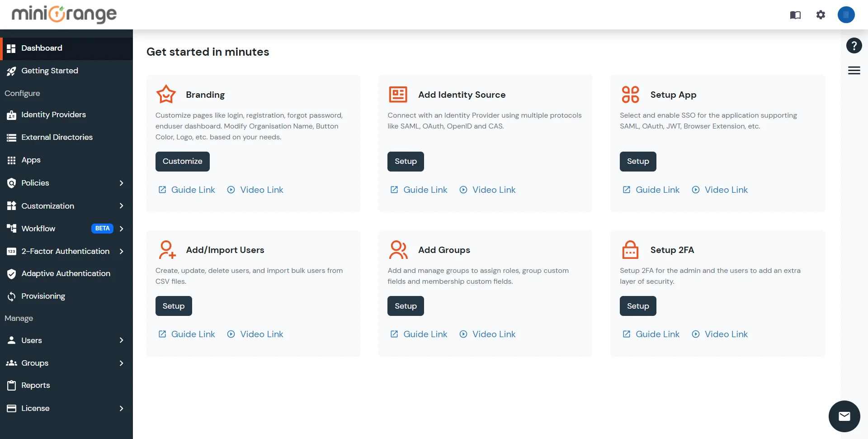This screenshot has height=439, width=868.
Task: Click Customize in the Branding card
Action: click(182, 161)
